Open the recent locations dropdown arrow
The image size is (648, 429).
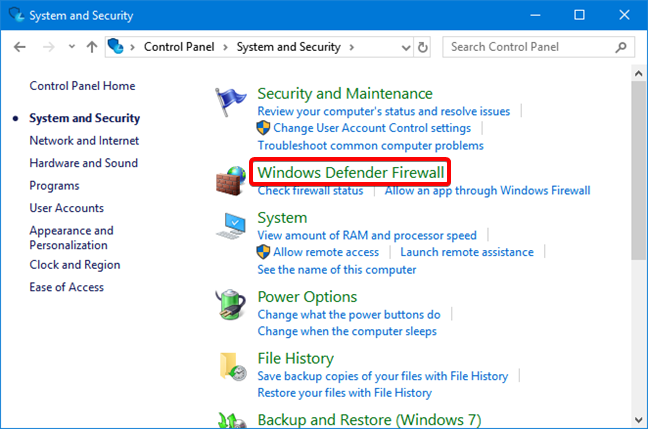coord(72,46)
